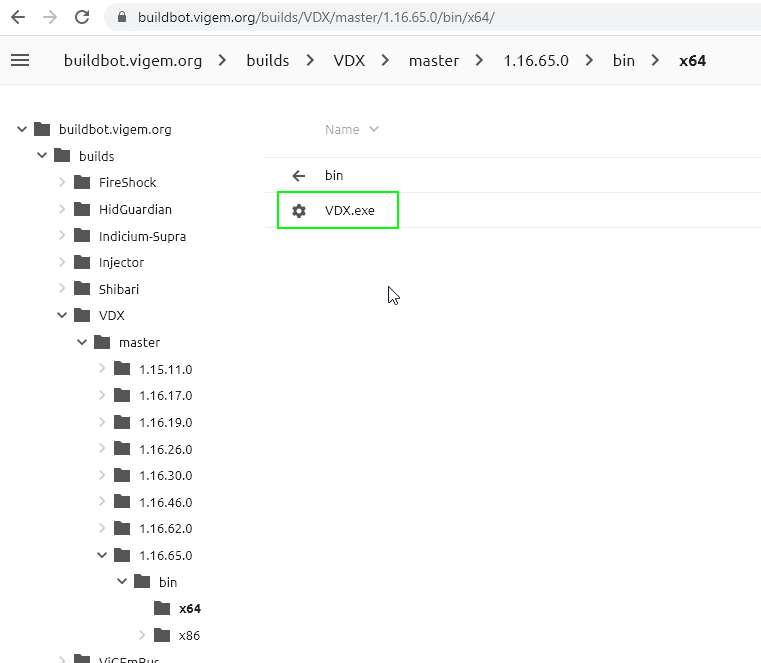Screen dimensions: 761x663
Task: Expand the 1.16.26.0 folder
Action: (x=102, y=448)
